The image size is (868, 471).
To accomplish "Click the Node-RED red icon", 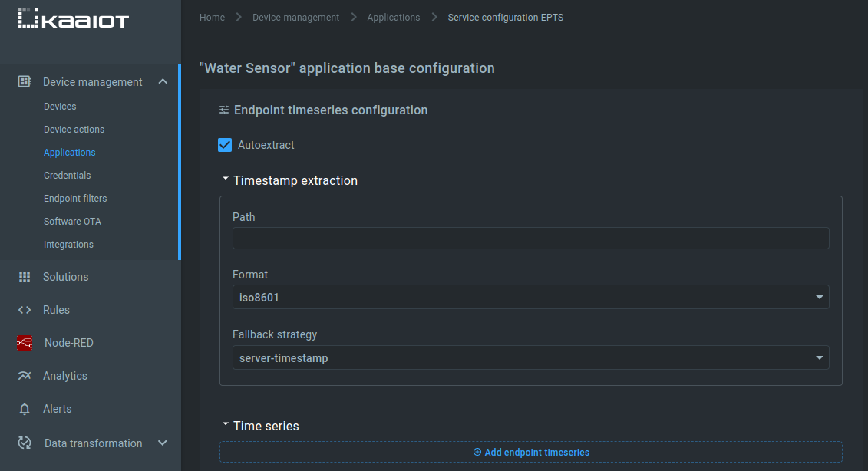I will tap(25, 343).
